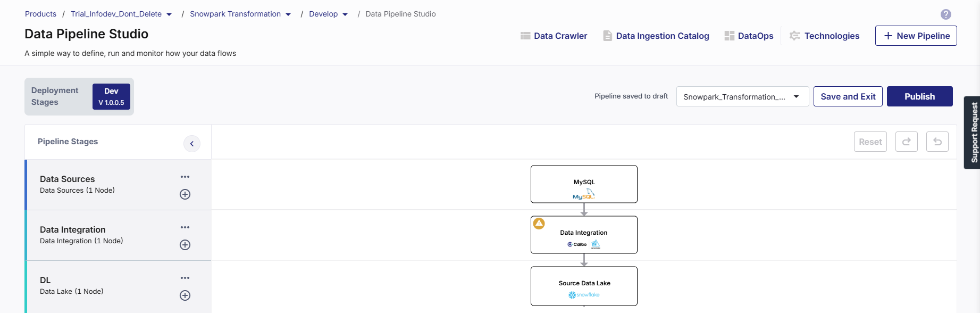Click the Data Ingestion Catalog document icon

click(607, 36)
